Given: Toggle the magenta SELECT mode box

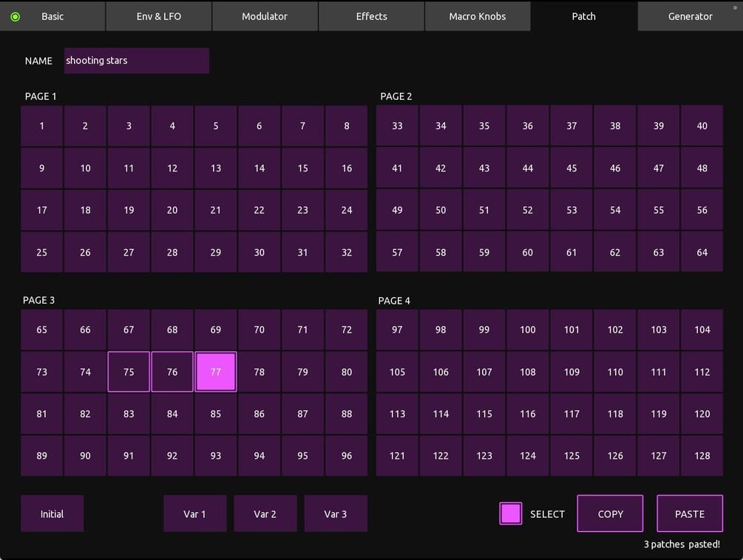Looking at the screenshot, I should tap(511, 513).
